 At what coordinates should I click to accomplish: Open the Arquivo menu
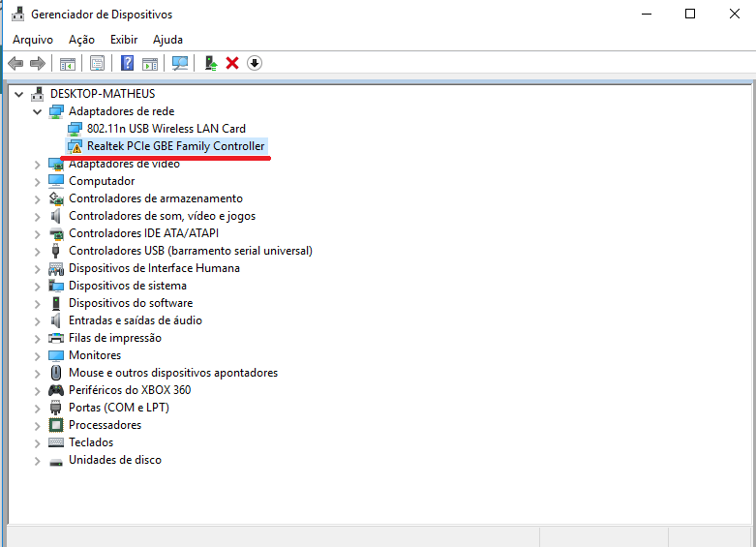pos(33,40)
